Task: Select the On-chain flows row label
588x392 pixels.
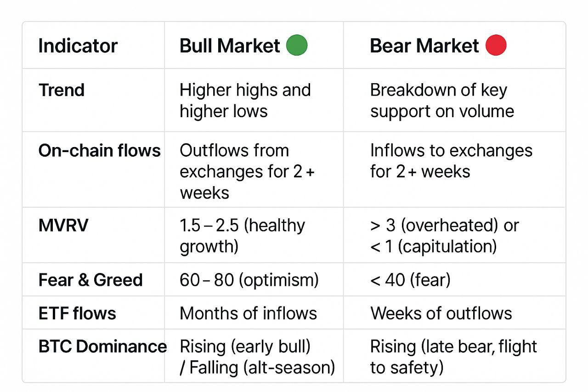Action: 99,151
